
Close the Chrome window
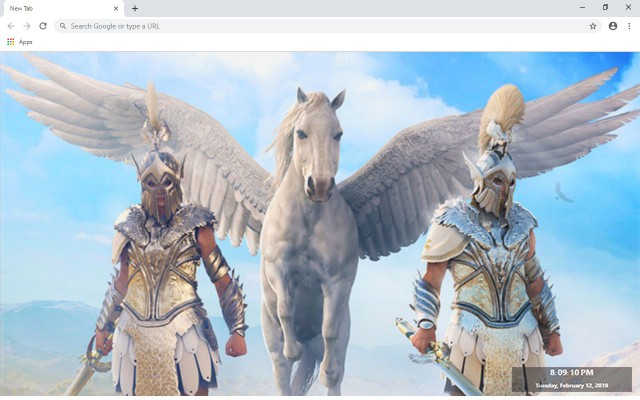coord(628,7)
